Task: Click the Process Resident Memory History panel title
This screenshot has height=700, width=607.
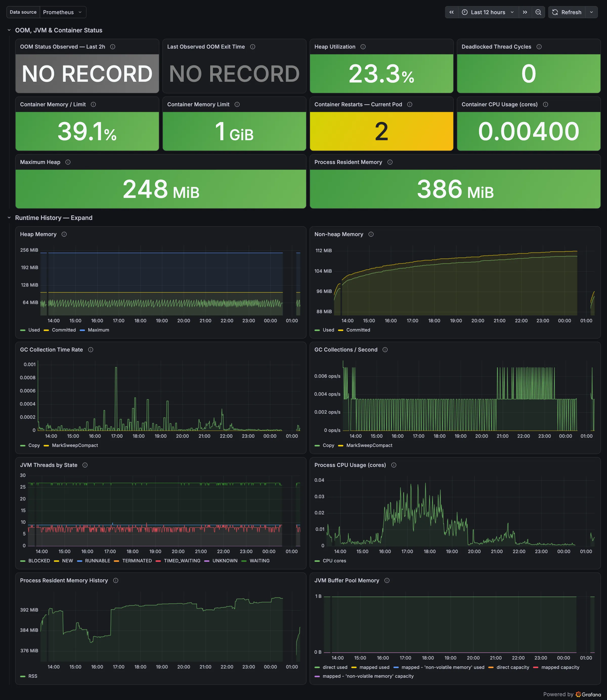Action: (64, 580)
